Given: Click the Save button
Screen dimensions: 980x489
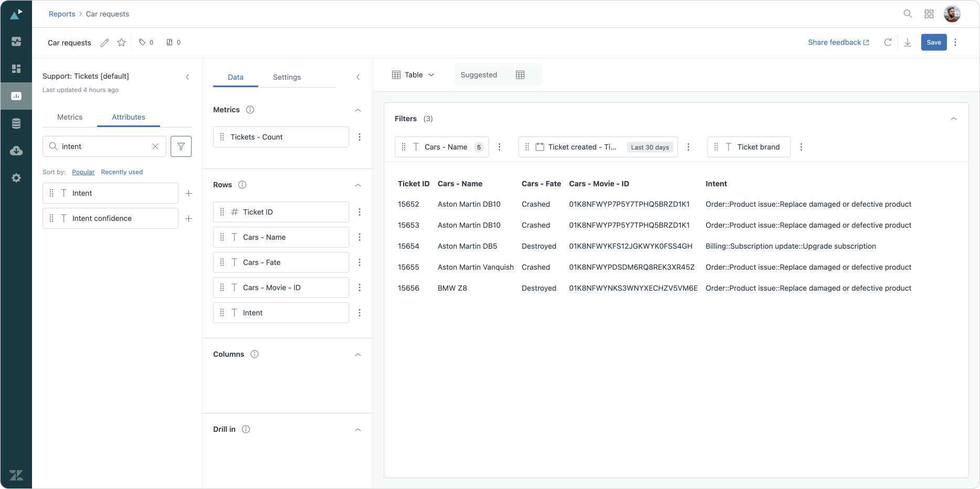Looking at the screenshot, I should pyautogui.click(x=933, y=42).
